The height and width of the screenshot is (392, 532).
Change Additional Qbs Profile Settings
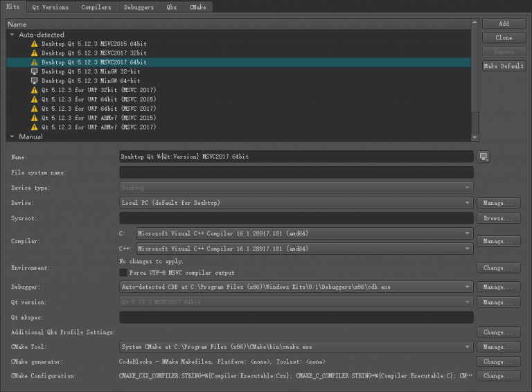[499, 332]
